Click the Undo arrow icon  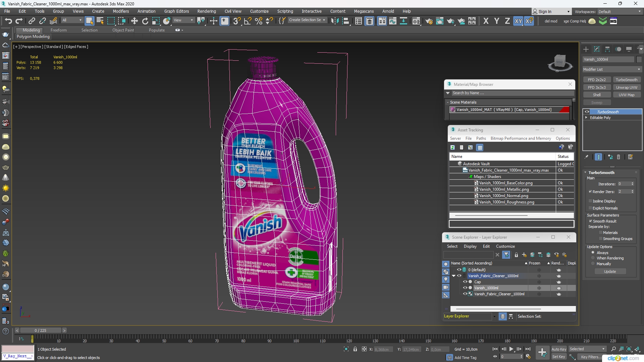[x=8, y=21]
